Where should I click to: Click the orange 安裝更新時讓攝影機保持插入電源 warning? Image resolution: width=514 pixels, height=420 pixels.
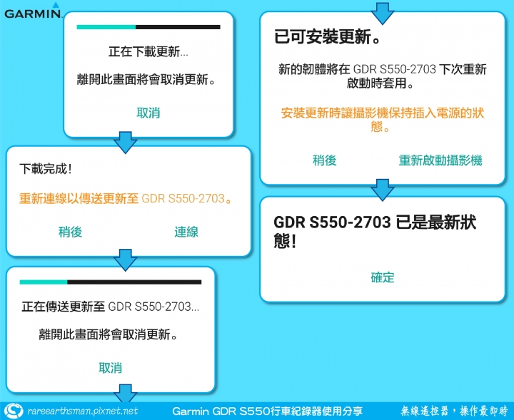[x=382, y=120]
